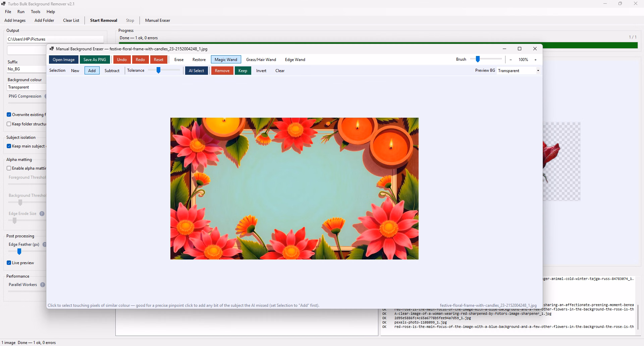Click the 100% zoom value
Image resolution: width=644 pixels, height=346 pixels.
coord(523,60)
